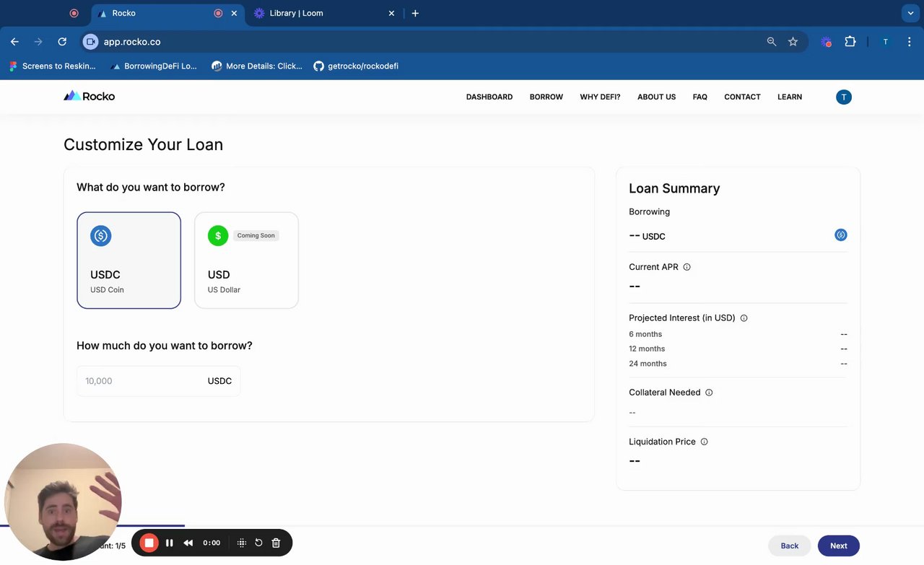Pause the Loom recording
924x565 pixels.
(170, 543)
